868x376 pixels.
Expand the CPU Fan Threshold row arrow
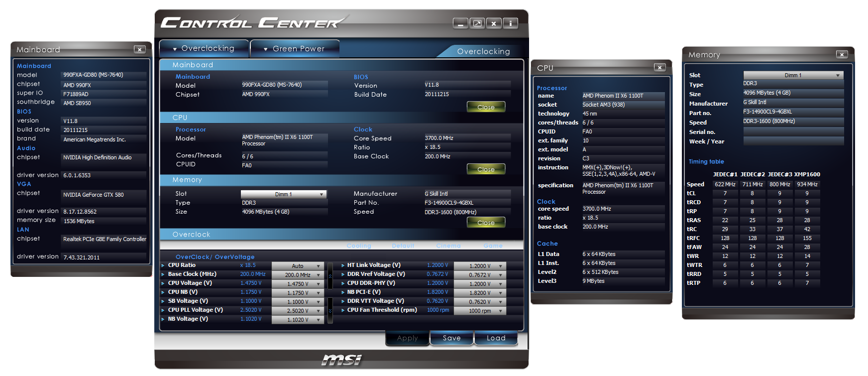[x=343, y=310]
